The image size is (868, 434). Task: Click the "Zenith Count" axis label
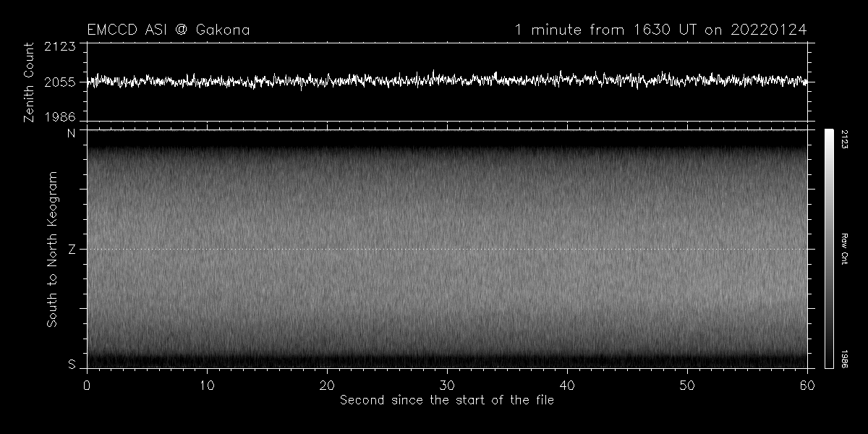[29, 82]
